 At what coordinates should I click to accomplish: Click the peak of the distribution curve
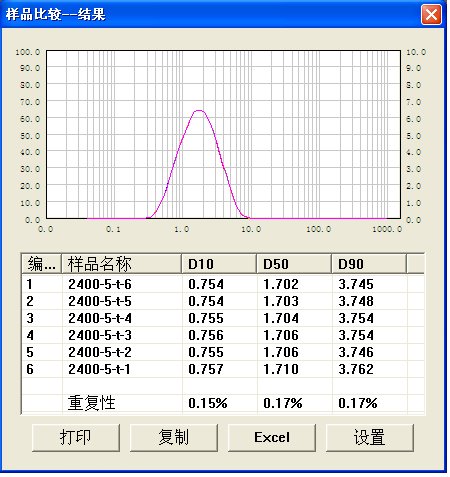pyautogui.click(x=199, y=110)
